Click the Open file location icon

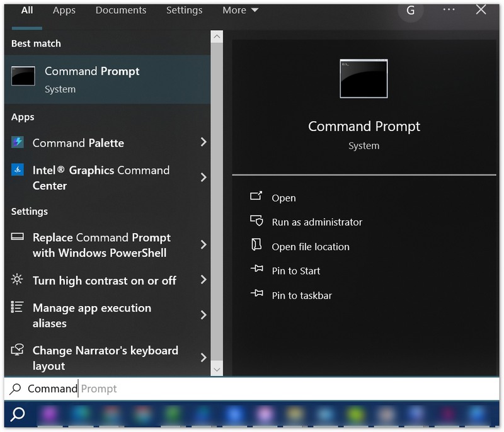click(x=256, y=245)
